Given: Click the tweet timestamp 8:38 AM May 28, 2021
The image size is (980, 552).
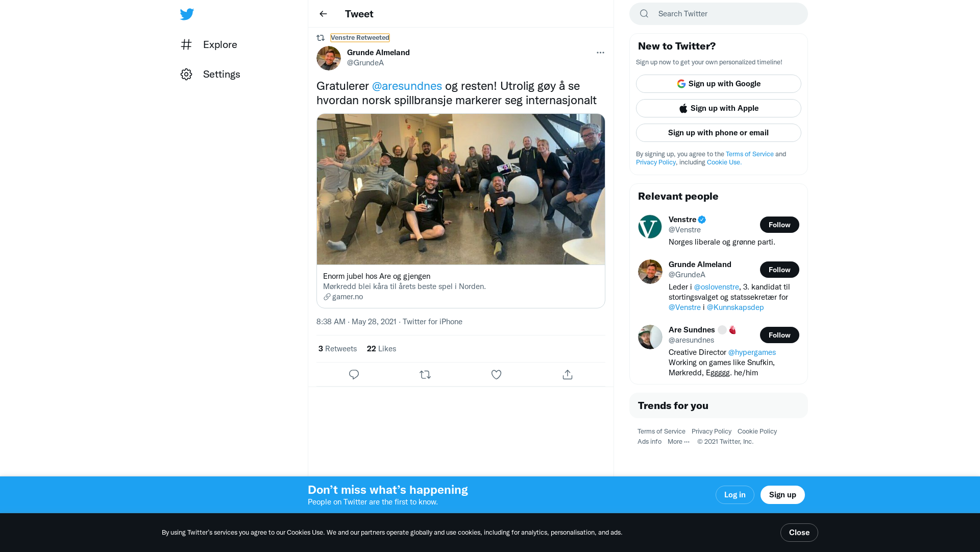Looking at the screenshot, I should tap(356, 322).
